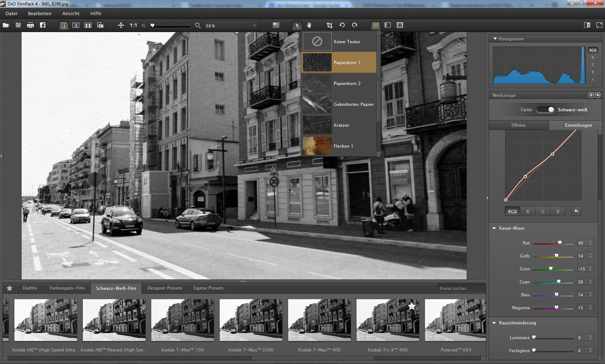
Task: Toggle the Farbe/Schwarz-weiß switch
Action: pos(546,110)
